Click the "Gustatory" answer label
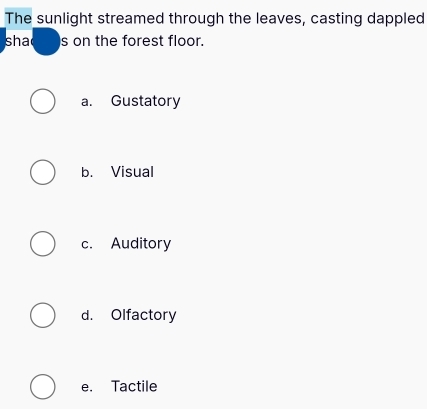427x409 pixels. 145,101
